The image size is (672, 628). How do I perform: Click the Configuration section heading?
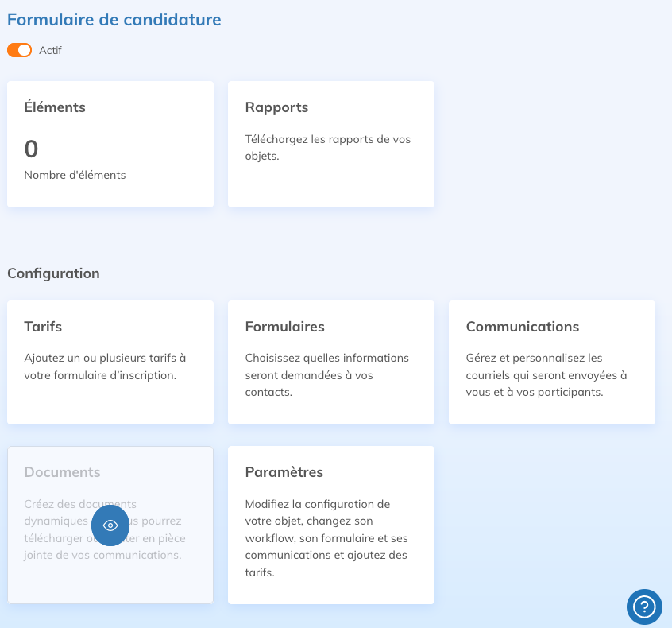tap(53, 273)
